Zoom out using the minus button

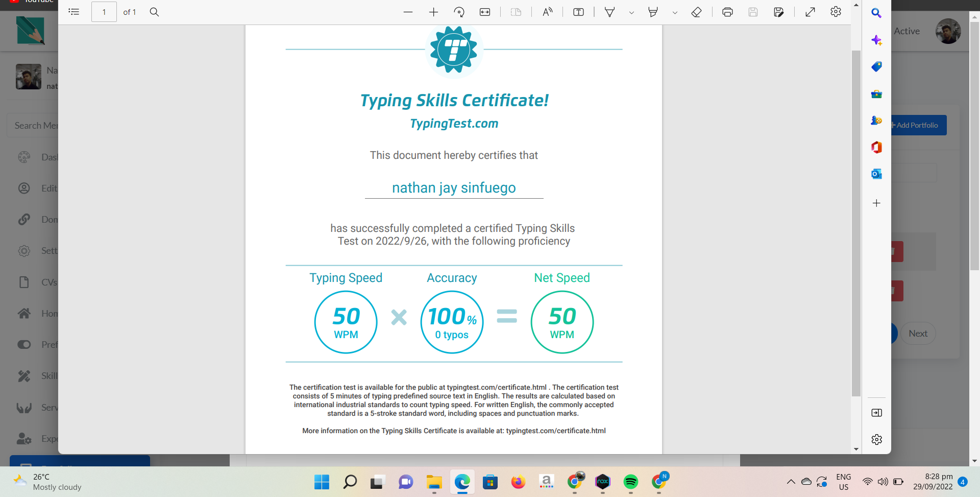408,12
